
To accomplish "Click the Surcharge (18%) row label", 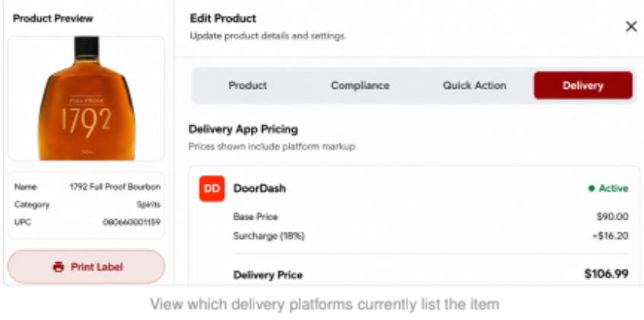I will (269, 236).
